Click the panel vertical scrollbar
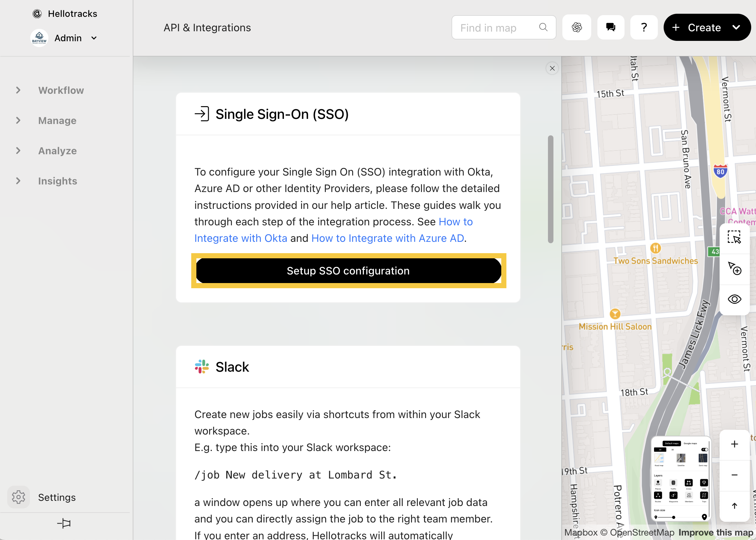The width and height of the screenshot is (756, 540). tap(551, 189)
